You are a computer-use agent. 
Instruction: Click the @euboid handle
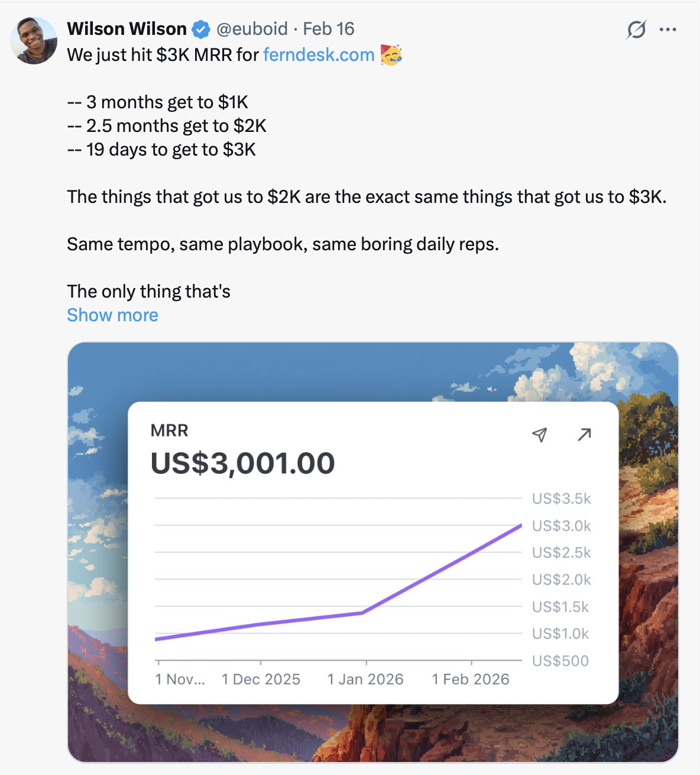pyautogui.click(x=252, y=29)
